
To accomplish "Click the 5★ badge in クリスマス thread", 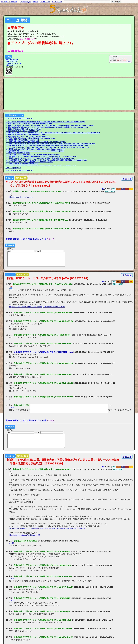I will click(131, 189).
